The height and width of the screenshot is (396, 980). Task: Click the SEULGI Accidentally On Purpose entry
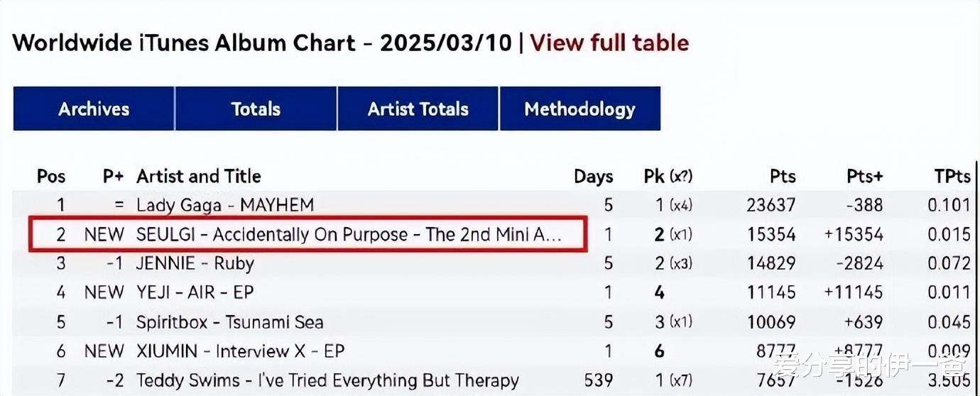pyautogui.click(x=349, y=234)
